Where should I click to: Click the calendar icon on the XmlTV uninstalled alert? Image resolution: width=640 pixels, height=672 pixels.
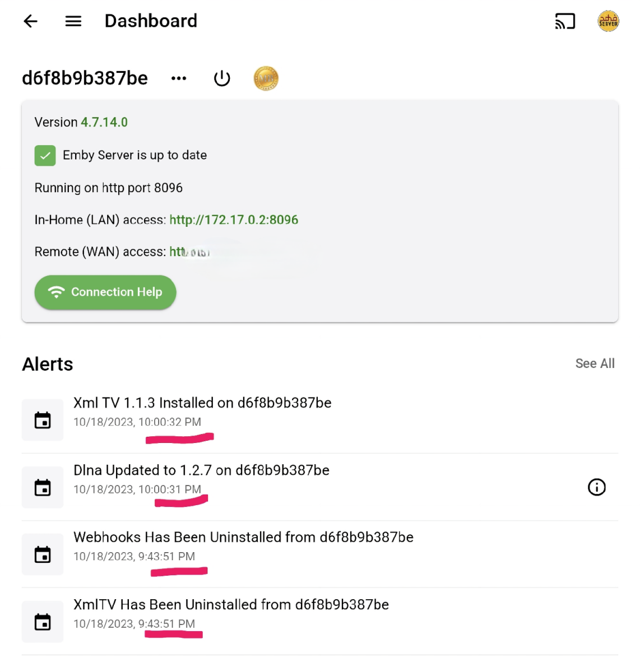click(42, 621)
